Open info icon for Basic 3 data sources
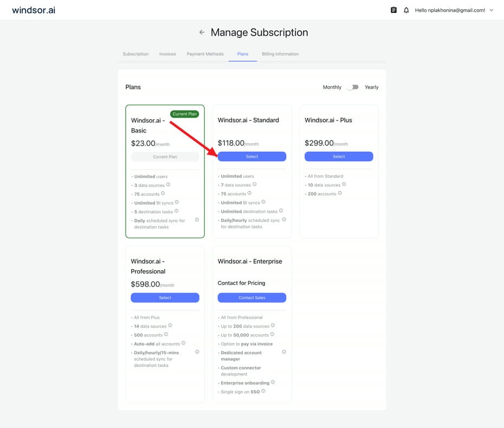Screen dimensions: 504x428 [168, 185]
